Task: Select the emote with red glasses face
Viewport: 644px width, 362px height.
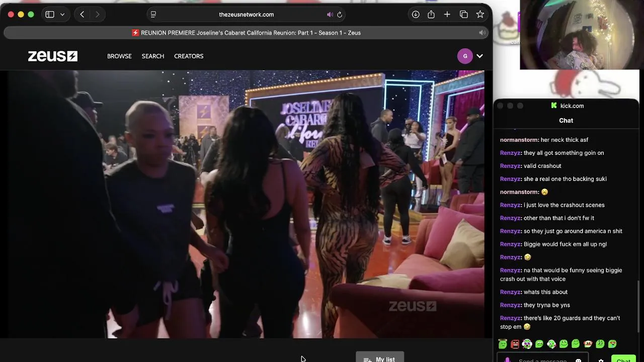Action: [588, 344]
